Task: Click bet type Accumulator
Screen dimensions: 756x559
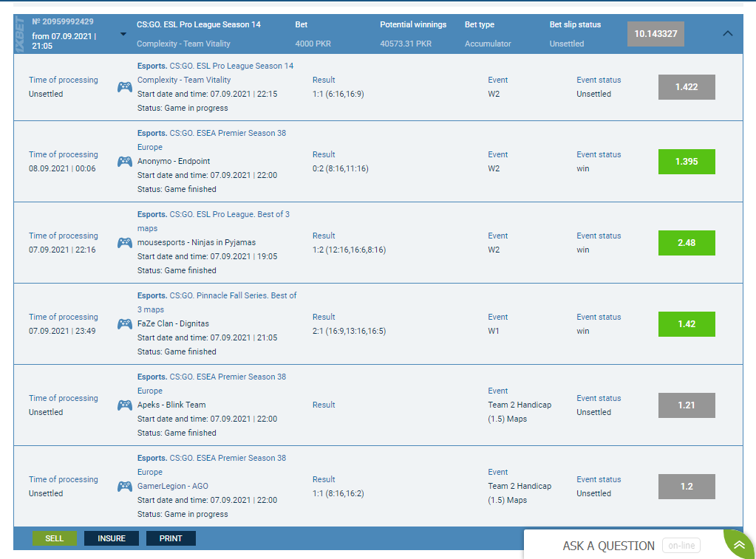Action: [x=488, y=44]
